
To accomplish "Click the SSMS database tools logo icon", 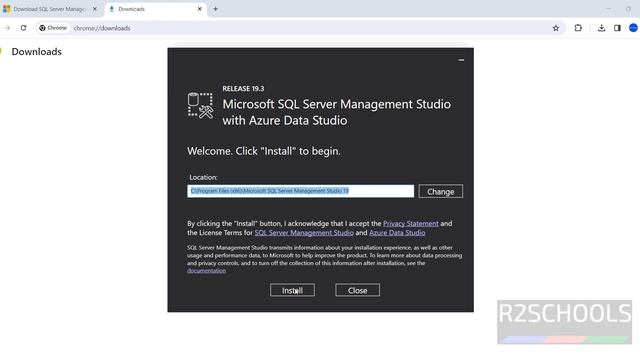I will click(200, 106).
